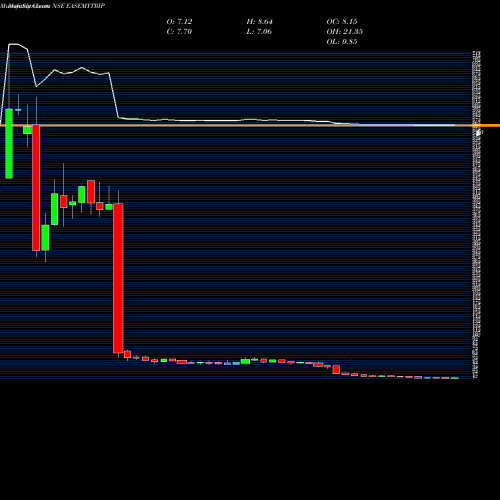Viewport: 500px width, 500px height.
Task: Click the 'OL: 0.85' reading
Action: pos(342,41)
